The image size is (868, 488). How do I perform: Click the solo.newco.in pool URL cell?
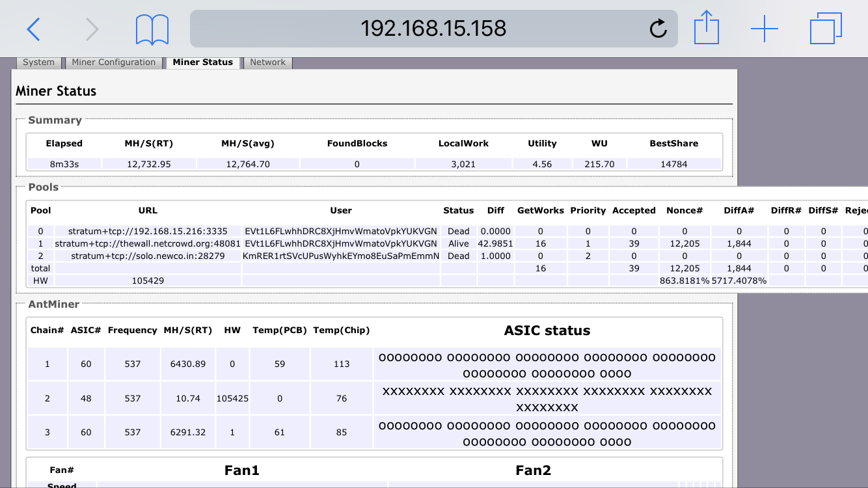tap(148, 256)
